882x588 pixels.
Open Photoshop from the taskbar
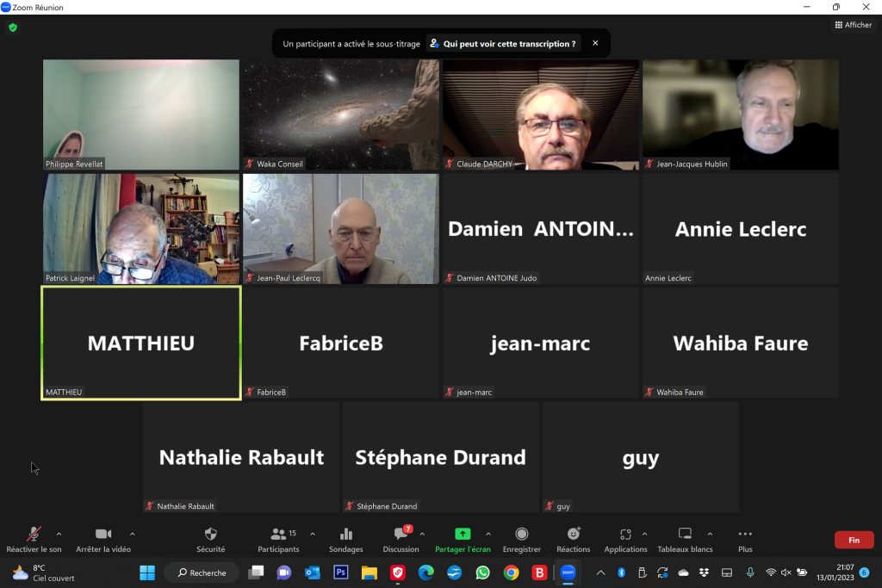(341, 573)
